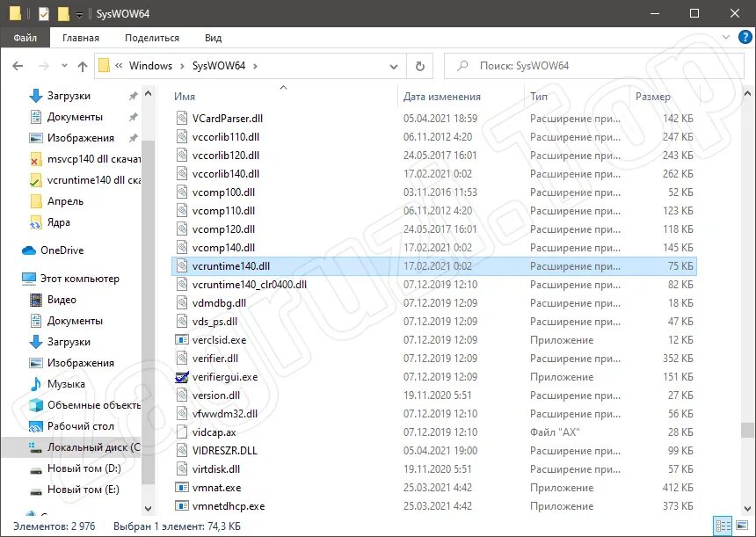
Task: Open the Файл menu
Action: tap(25, 38)
